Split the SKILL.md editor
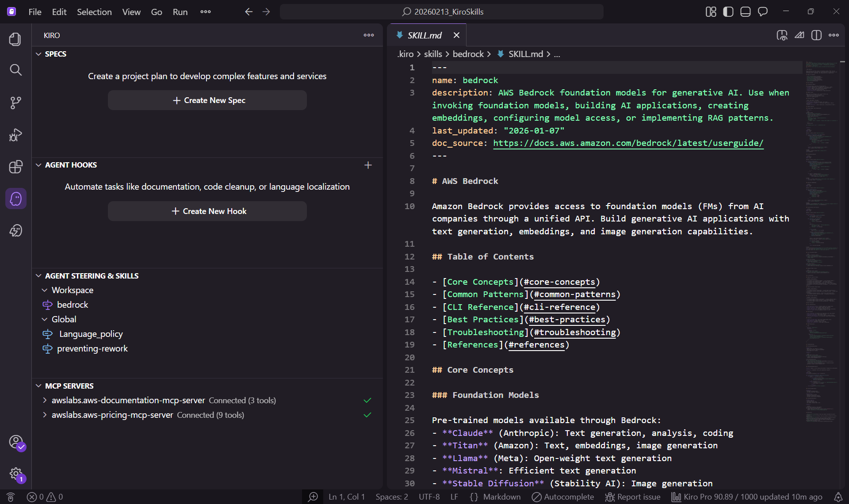Screen dimensions: 849x504 click(x=816, y=35)
